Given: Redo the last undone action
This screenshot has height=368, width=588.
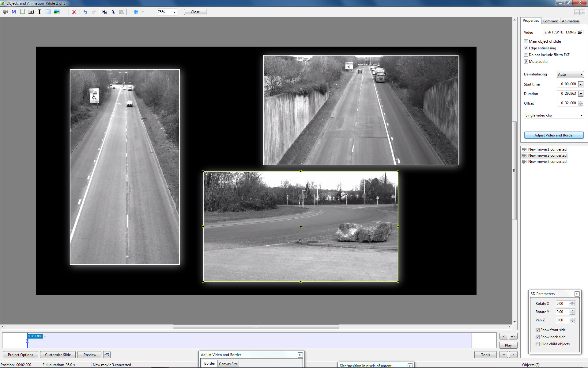Looking at the screenshot, I should coord(94,12).
